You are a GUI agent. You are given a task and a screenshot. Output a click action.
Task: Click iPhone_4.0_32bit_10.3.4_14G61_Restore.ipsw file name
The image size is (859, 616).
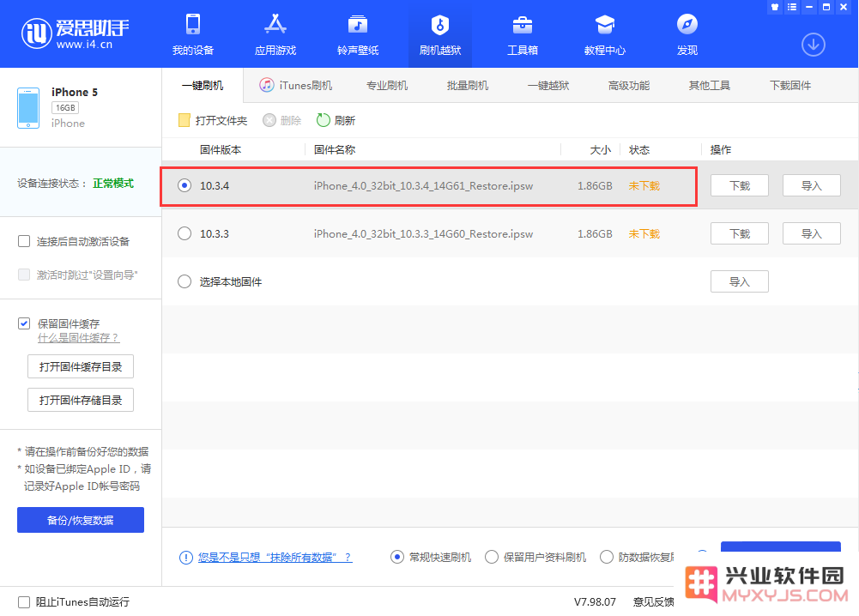(x=423, y=185)
